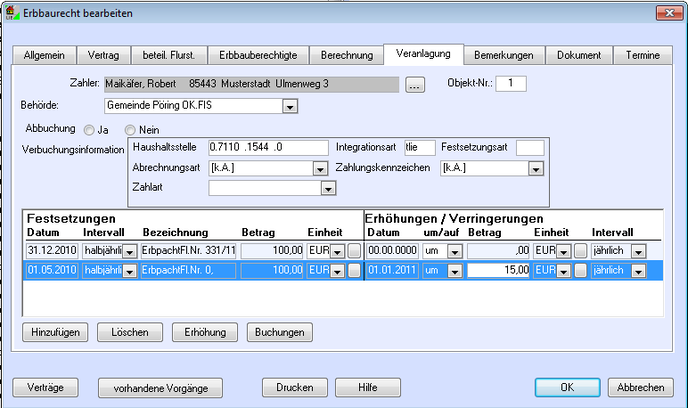Open the Erbbauberechtigte tab

tap(256, 55)
